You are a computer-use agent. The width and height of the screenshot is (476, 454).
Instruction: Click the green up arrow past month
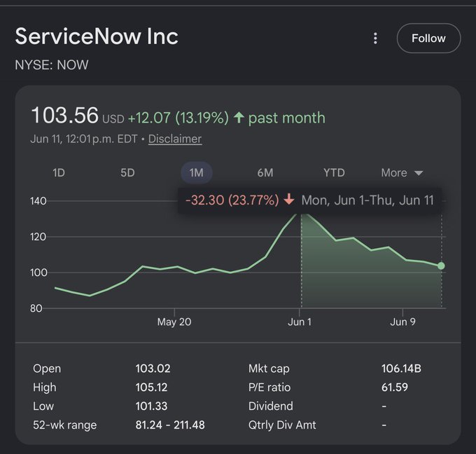click(x=239, y=117)
